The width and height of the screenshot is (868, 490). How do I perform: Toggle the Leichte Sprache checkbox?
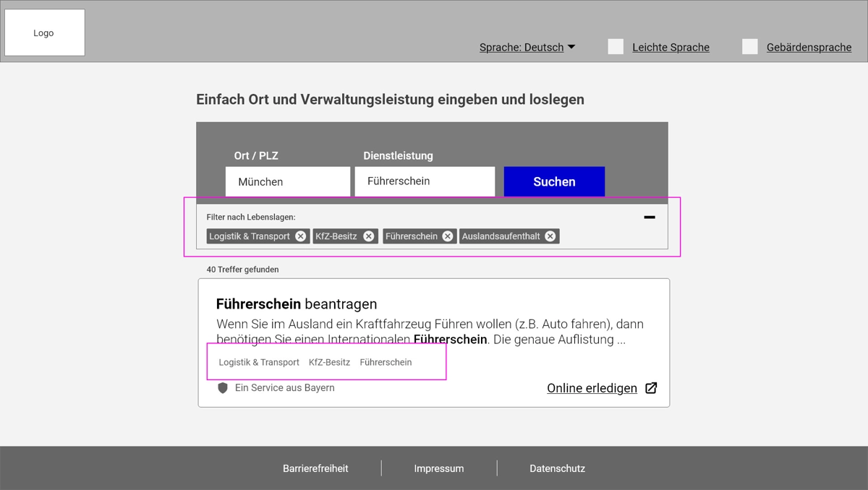point(616,47)
